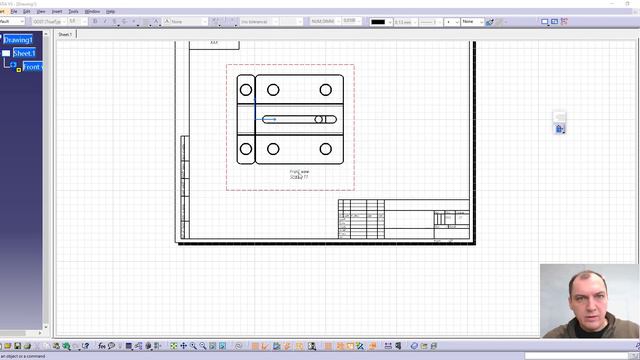640x360 pixels.
Task: Open the font name dropdown
Action: pos(49,21)
